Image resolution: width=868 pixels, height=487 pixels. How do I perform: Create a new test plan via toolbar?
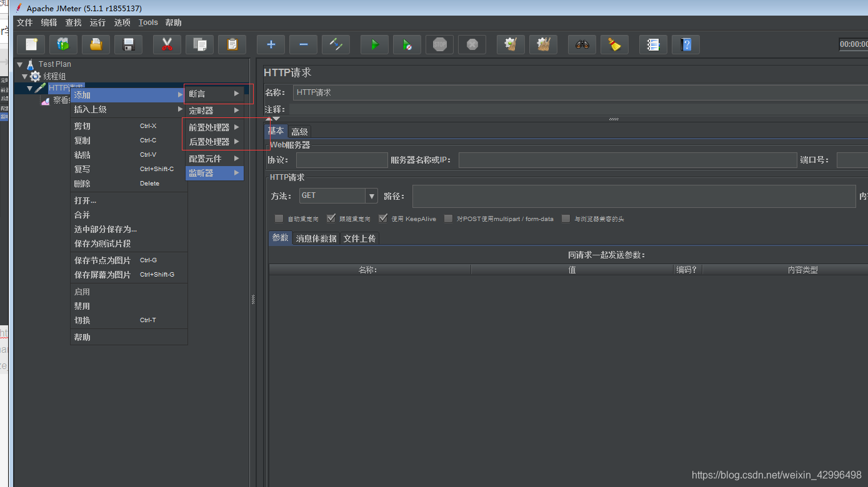pos(31,44)
